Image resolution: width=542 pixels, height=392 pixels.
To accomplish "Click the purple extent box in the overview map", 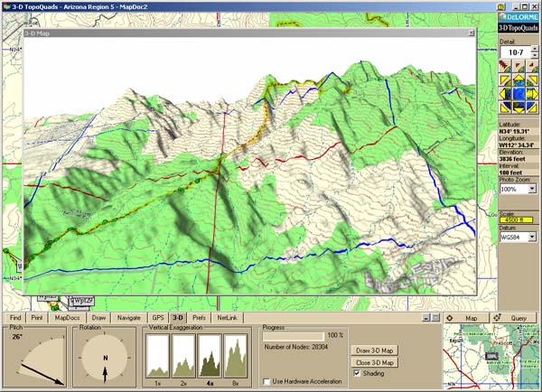I will [x=491, y=356].
